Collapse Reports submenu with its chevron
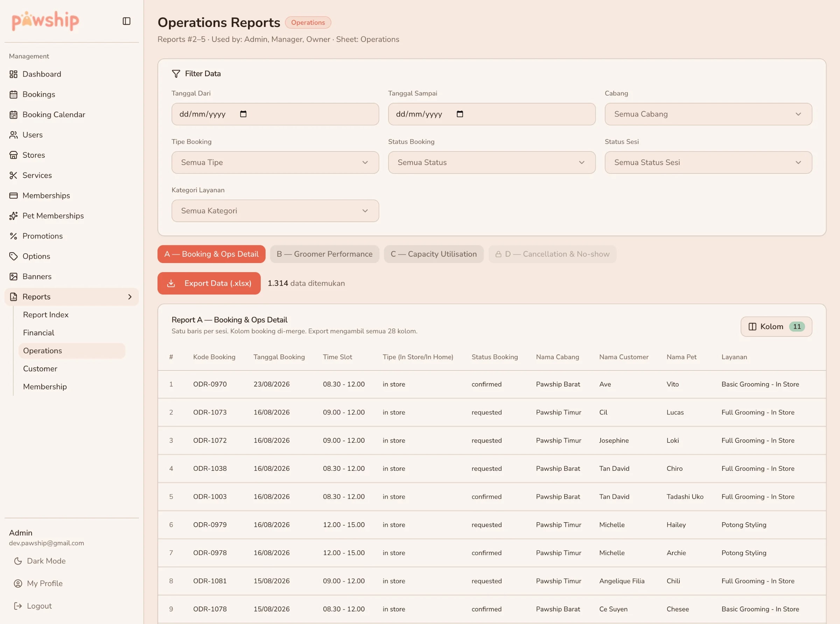 pos(129,297)
